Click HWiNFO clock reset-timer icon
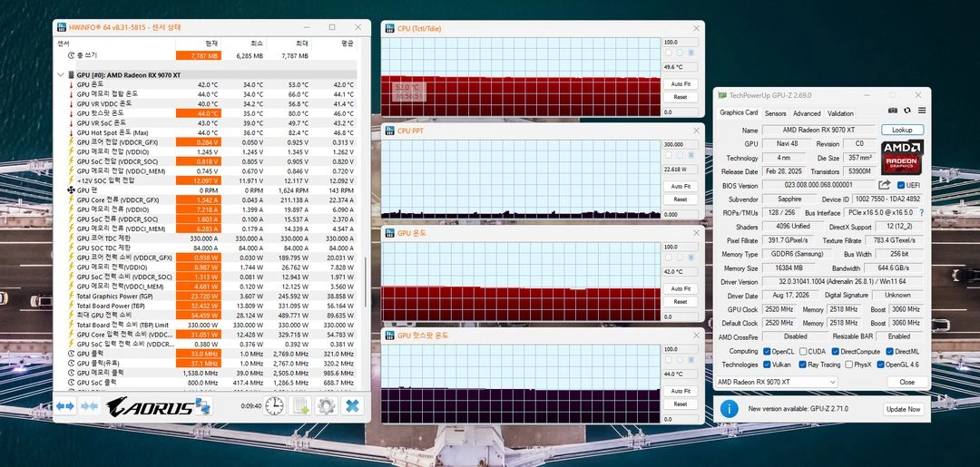Viewport: 980px width, 467px height. point(274,406)
